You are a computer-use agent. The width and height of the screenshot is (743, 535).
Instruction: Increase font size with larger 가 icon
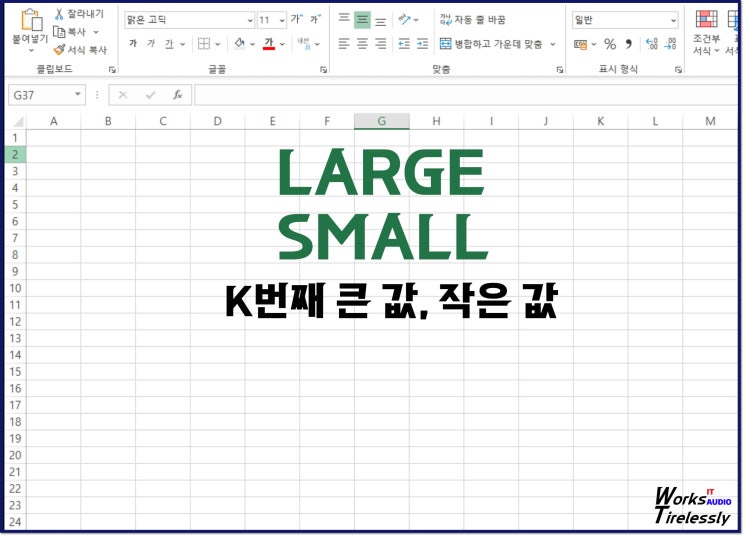point(297,19)
